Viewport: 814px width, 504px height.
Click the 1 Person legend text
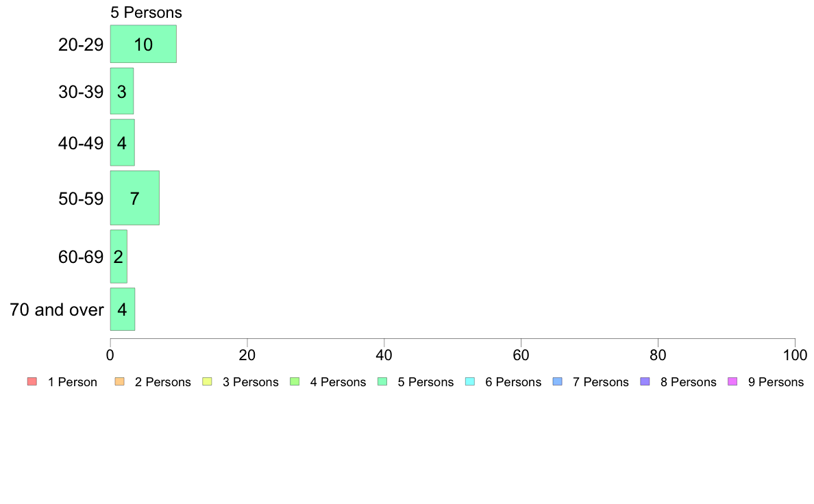[x=72, y=382]
